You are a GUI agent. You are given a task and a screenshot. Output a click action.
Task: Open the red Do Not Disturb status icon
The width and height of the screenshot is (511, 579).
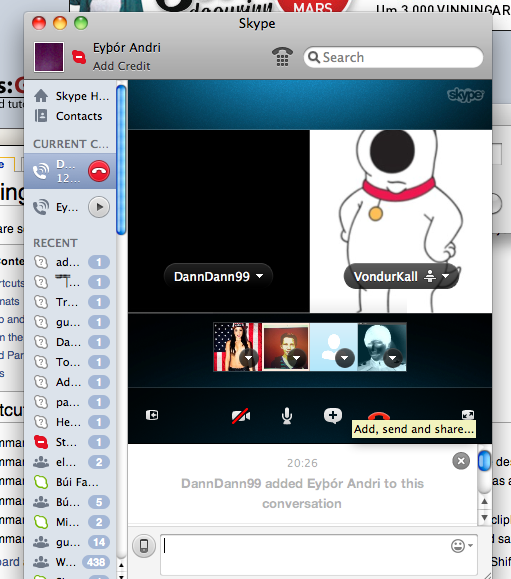tap(79, 57)
